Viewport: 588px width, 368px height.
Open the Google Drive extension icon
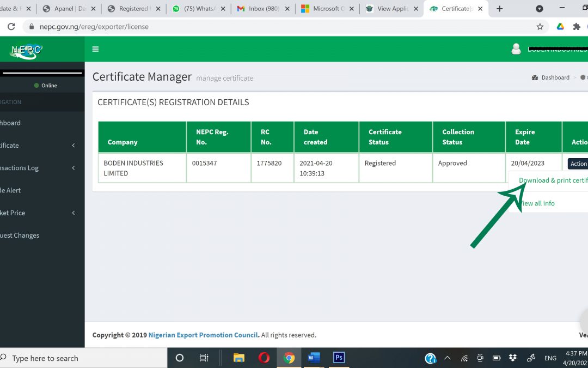[560, 27]
